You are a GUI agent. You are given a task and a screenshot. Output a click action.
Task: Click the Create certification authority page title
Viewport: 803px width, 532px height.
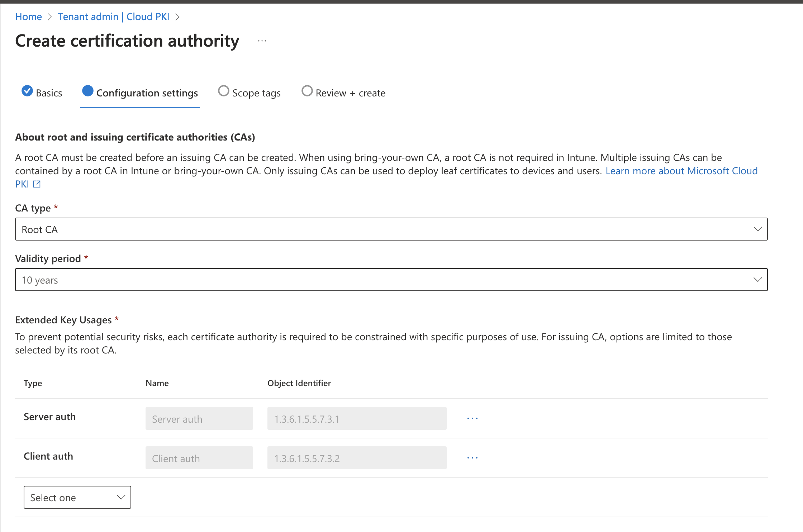[x=127, y=41]
